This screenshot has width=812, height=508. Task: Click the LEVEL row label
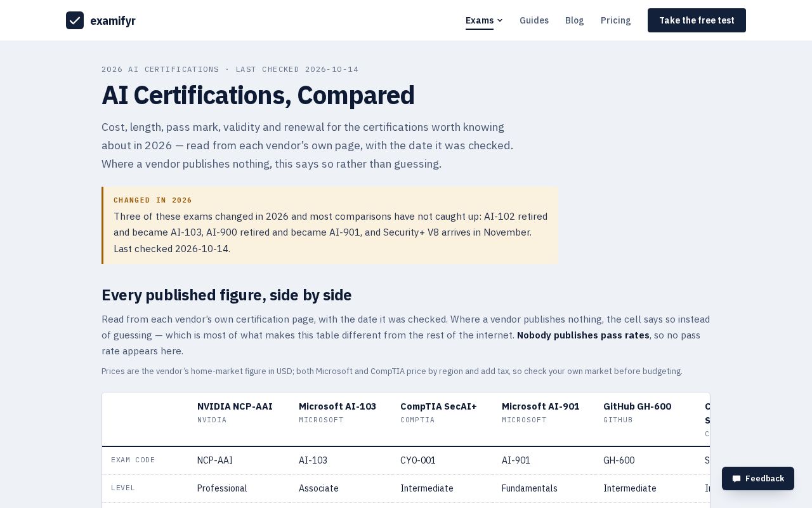[x=123, y=488]
